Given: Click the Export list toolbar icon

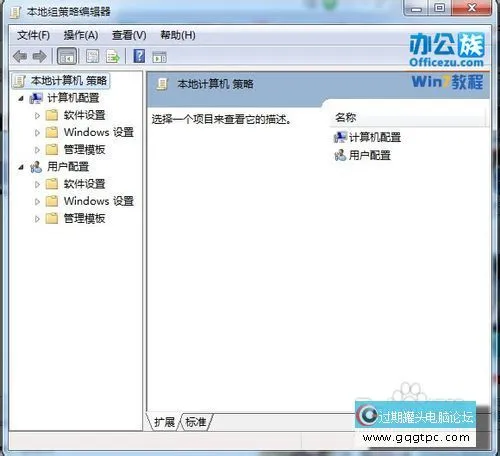Looking at the screenshot, I should point(113,56).
